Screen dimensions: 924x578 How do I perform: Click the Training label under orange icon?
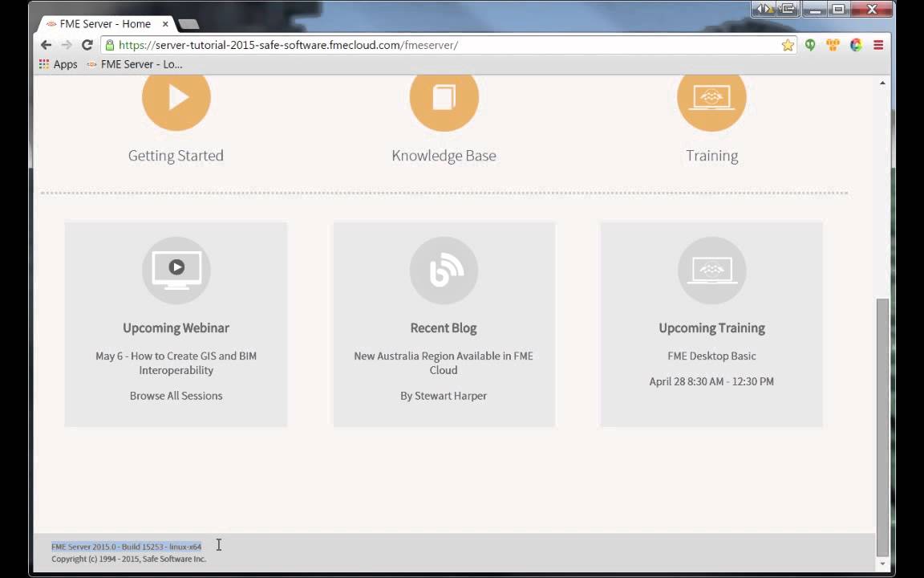point(712,156)
